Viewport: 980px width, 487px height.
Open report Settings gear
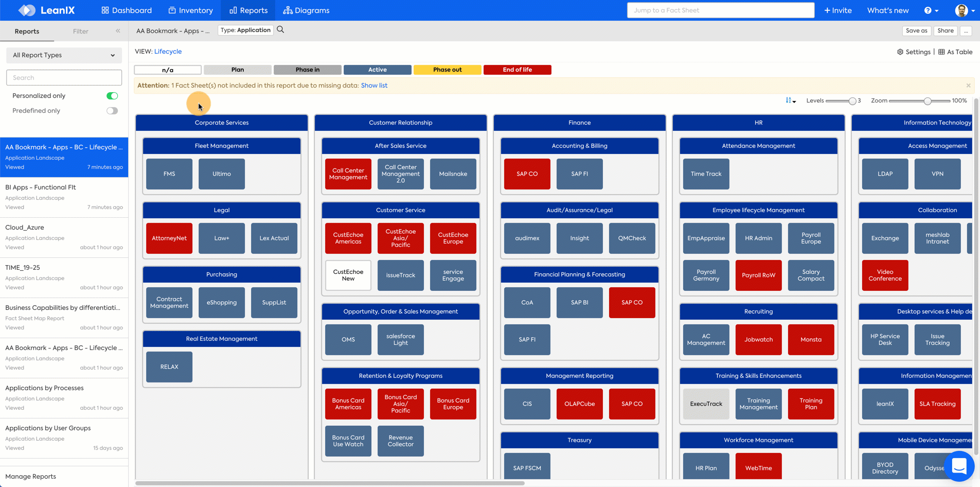[914, 52]
